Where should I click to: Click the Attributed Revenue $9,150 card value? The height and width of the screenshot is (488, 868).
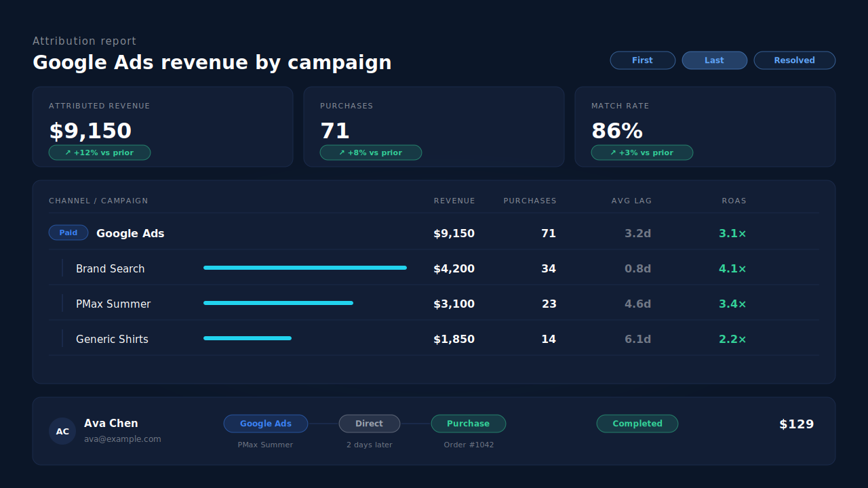point(90,131)
